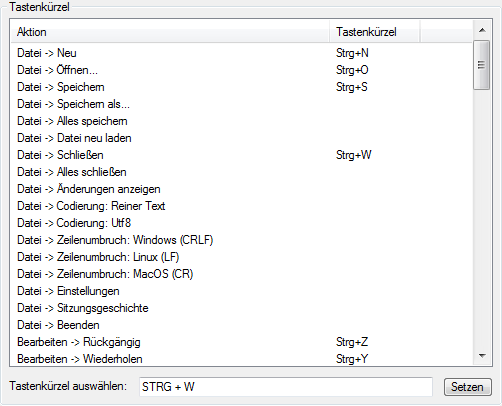Select 'Datei -> Zeilenumbruch: Linux (LF)' row
This screenshot has width=502, height=406.
pos(242,257)
